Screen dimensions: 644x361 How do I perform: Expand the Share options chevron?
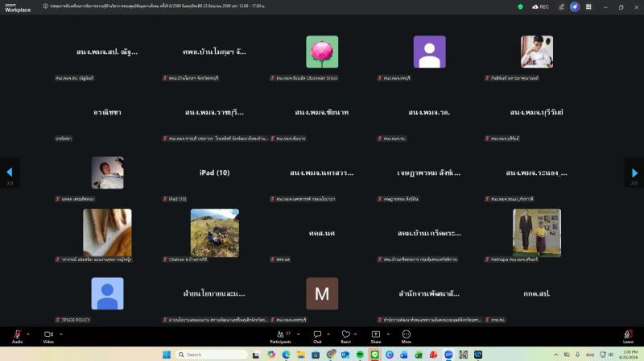point(388,334)
